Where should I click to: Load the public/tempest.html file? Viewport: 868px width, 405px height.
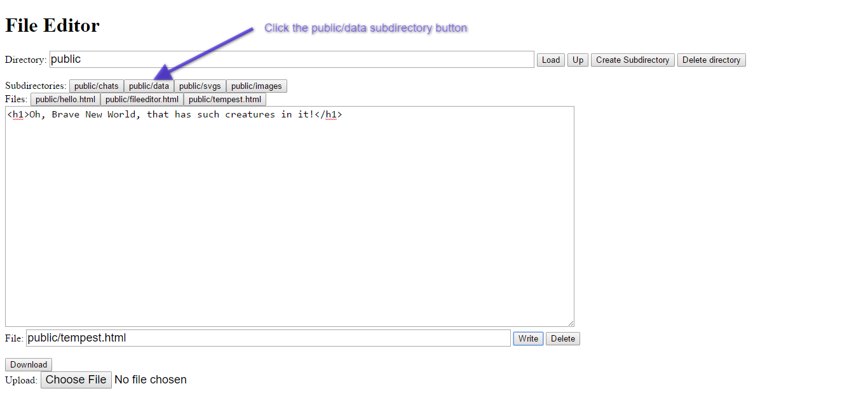click(x=224, y=99)
